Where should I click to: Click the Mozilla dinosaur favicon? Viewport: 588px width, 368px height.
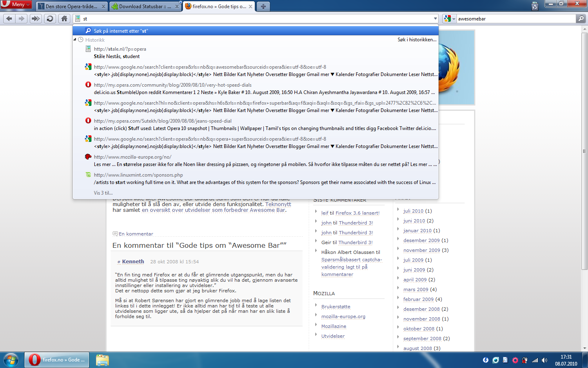pyautogui.click(x=88, y=157)
